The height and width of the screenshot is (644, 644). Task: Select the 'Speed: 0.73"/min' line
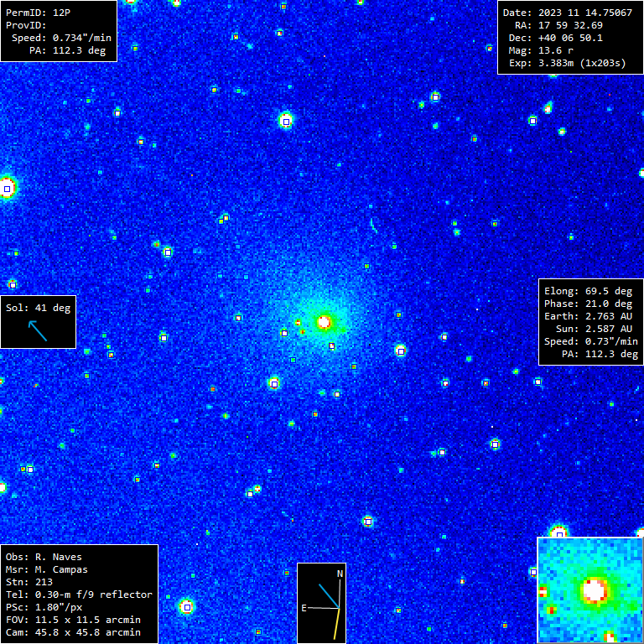coord(591,341)
